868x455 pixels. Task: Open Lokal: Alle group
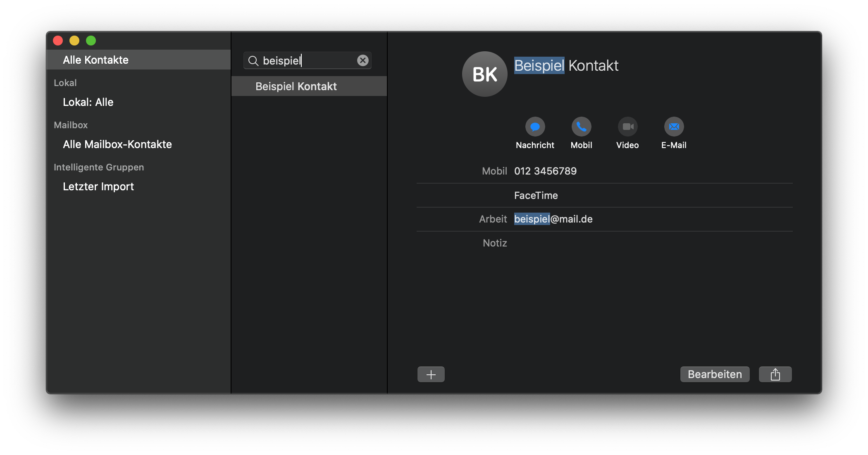[88, 102]
